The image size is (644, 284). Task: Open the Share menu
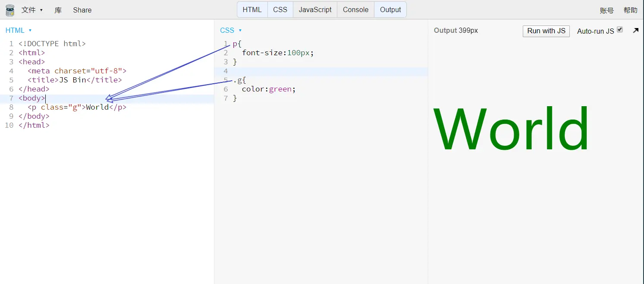tap(82, 10)
